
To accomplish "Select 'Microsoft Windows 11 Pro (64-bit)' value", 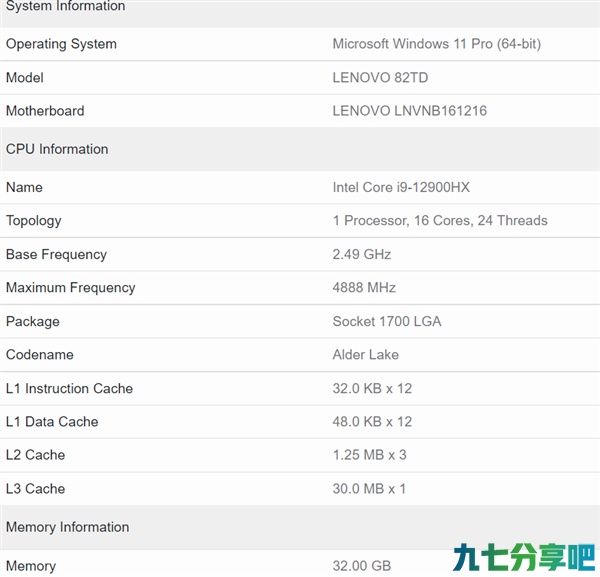I will tap(437, 44).
